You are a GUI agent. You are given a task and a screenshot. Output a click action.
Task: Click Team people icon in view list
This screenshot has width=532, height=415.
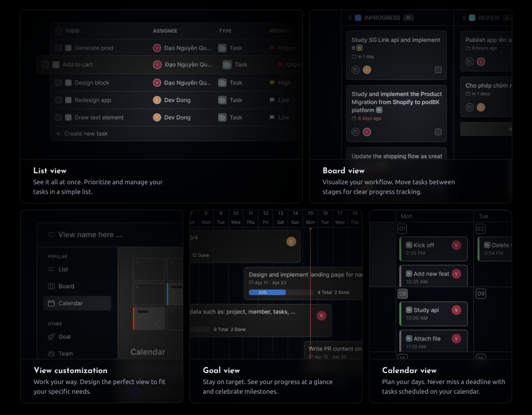tap(51, 353)
